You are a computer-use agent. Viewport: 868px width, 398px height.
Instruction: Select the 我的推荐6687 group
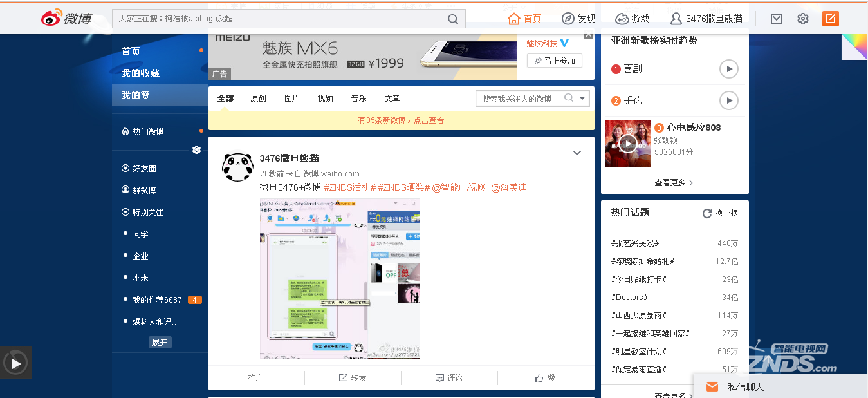click(x=157, y=299)
